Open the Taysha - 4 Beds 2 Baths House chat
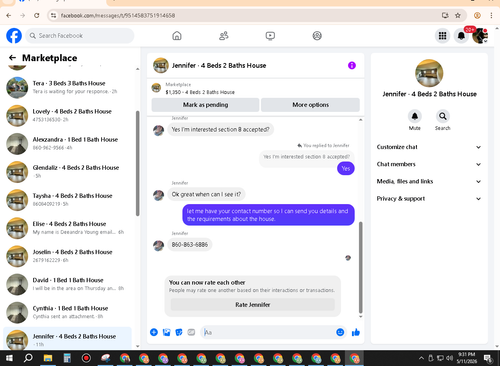The height and width of the screenshot is (366, 500). tap(68, 200)
